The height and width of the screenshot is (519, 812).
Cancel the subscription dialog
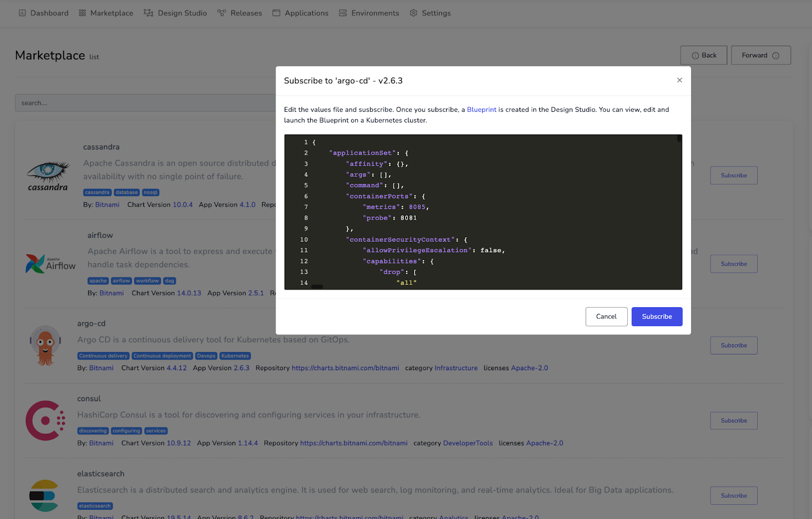pyautogui.click(x=606, y=316)
